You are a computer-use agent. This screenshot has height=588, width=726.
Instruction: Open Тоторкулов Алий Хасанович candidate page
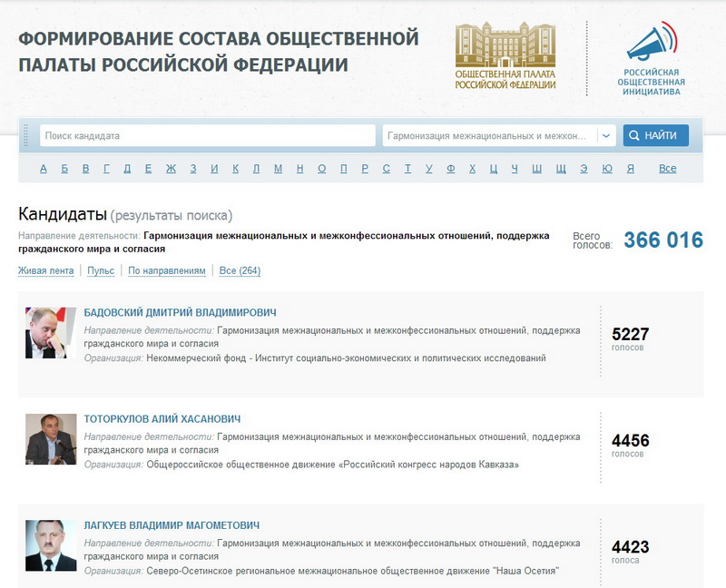(x=162, y=419)
